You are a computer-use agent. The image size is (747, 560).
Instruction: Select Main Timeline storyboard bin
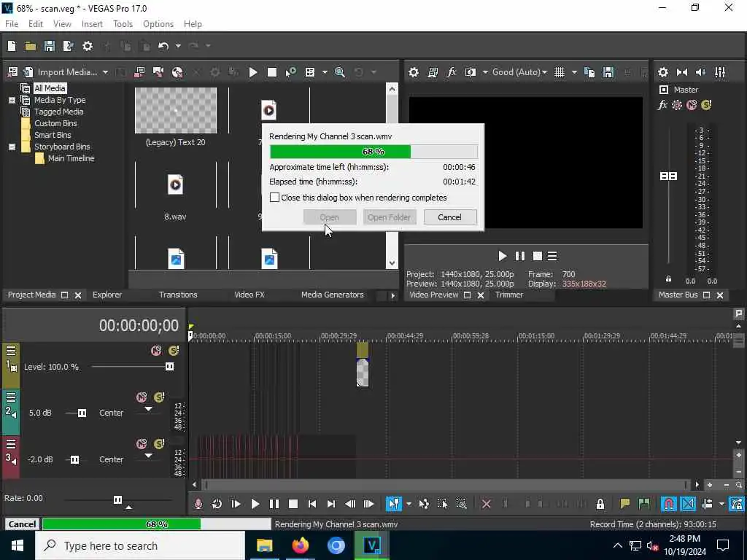click(x=71, y=158)
